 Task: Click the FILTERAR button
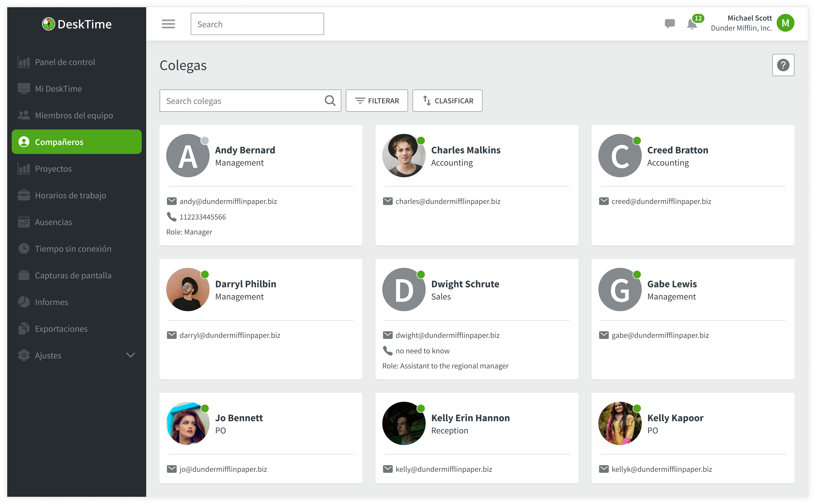pos(377,100)
